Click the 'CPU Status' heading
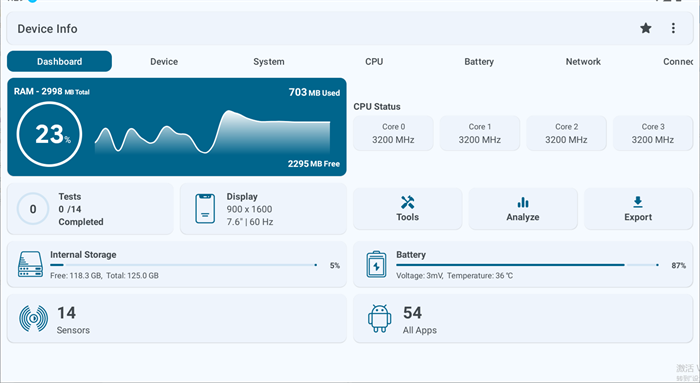Screen dimensions: 700x383 377,107
